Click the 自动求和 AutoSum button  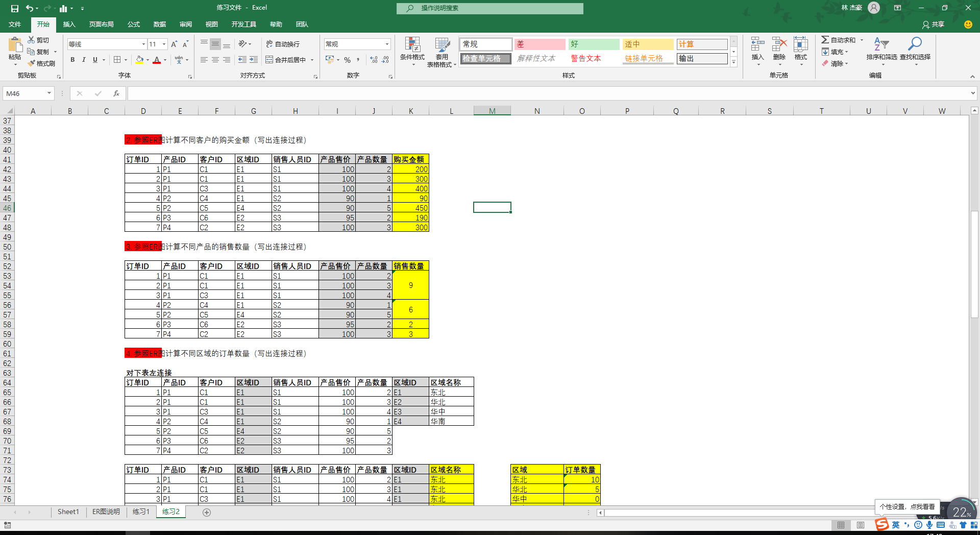tap(839, 40)
